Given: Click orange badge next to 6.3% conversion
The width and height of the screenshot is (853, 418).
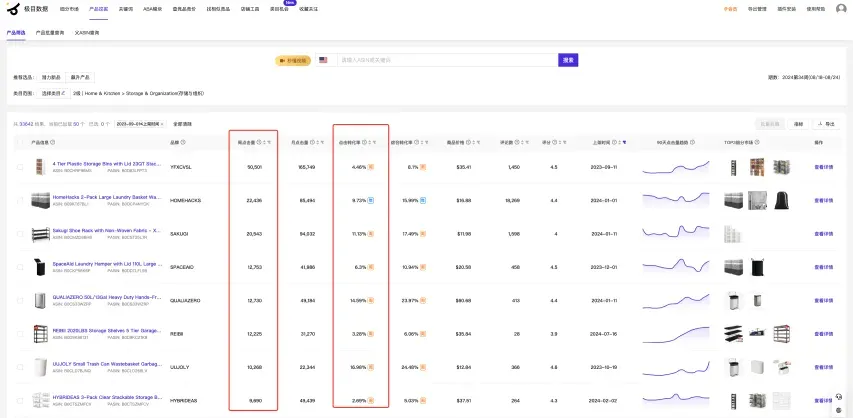Looking at the screenshot, I should click(x=370, y=267).
